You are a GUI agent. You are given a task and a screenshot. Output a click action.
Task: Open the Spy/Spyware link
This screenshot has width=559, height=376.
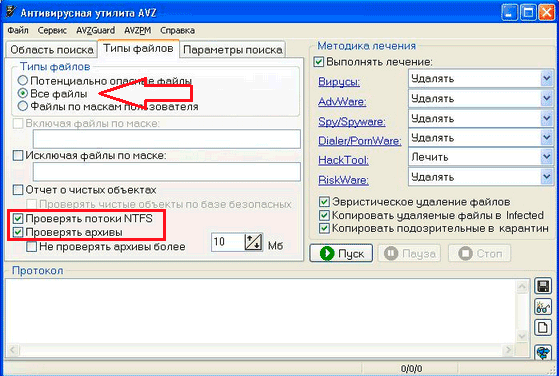point(352,122)
